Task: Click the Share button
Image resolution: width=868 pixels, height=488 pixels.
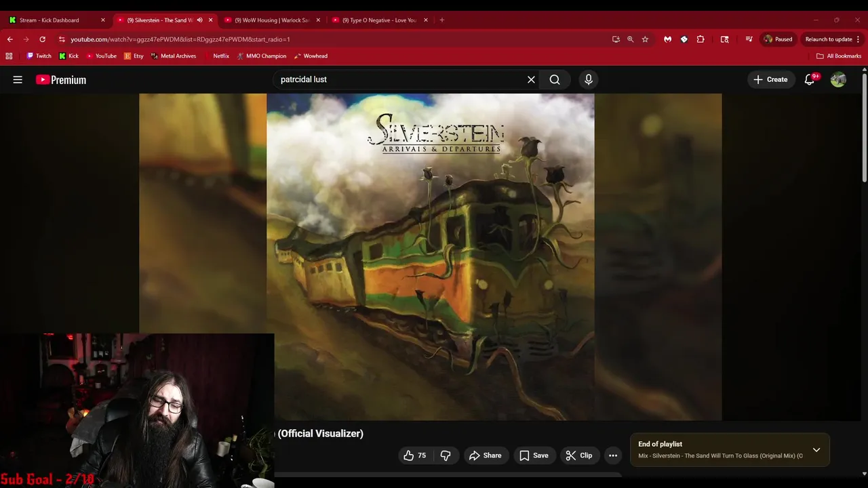Action: tap(486, 455)
